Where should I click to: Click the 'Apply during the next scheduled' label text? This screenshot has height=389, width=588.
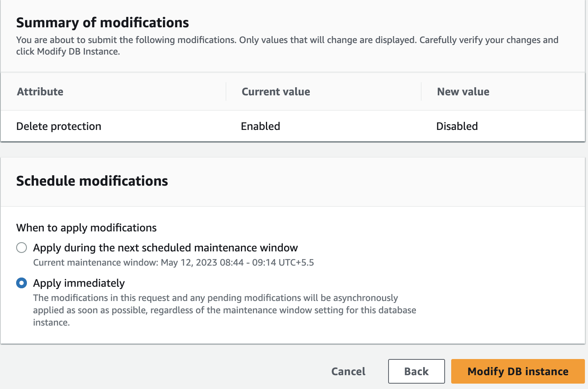pyautogui.click(x=165, y=248)
